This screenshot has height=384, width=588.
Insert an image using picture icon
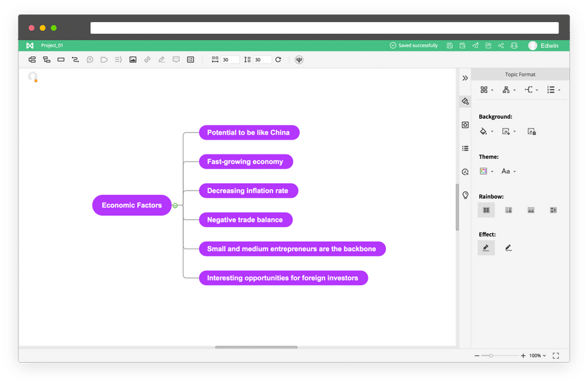133,59
